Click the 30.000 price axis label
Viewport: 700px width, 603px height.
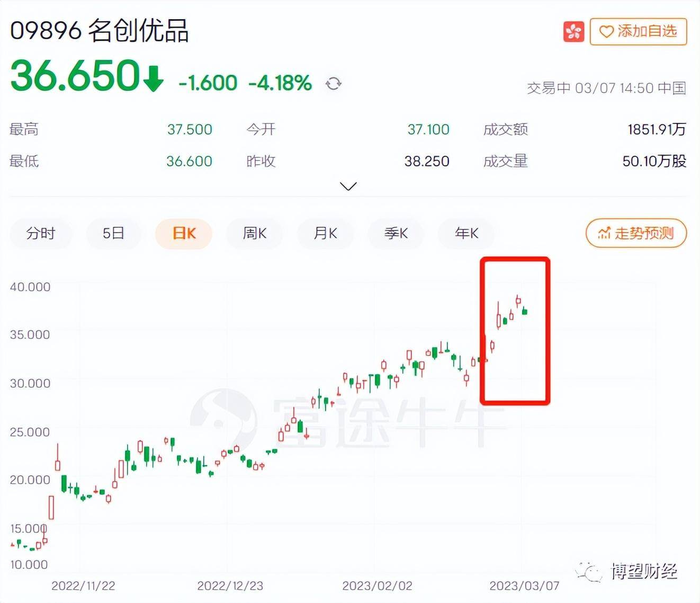(30, 383)
